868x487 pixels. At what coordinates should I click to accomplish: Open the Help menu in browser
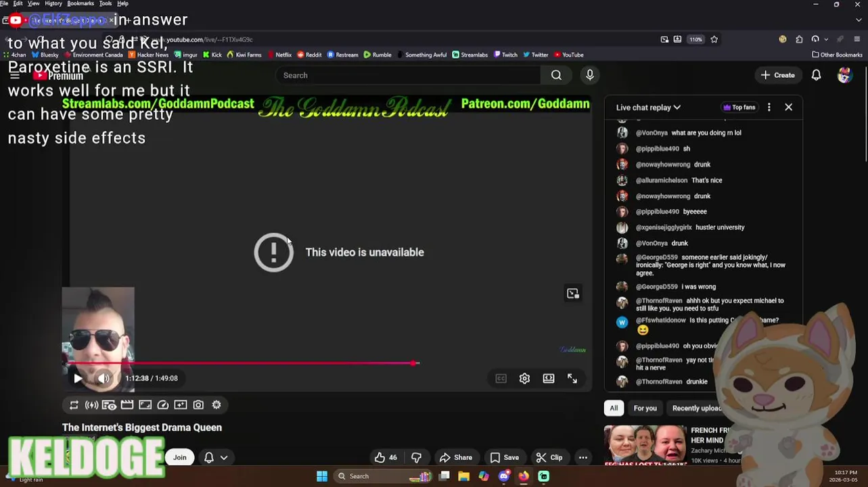coord(122,3)
